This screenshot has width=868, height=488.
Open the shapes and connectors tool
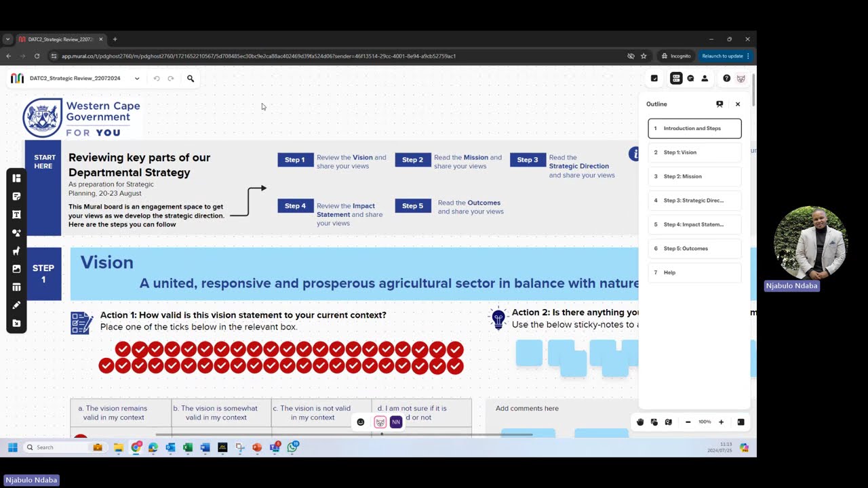[x=16, y=232]
